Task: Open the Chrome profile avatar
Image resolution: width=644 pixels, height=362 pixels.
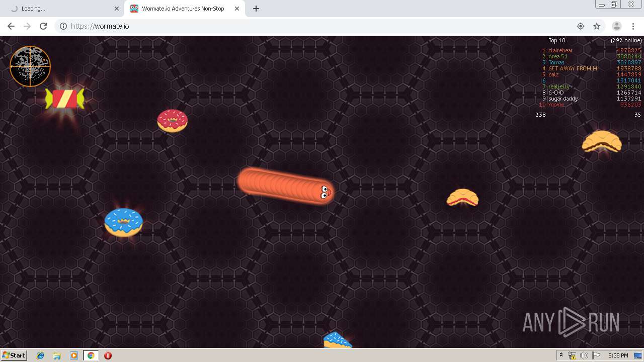Action: click(x=617, y=26)
